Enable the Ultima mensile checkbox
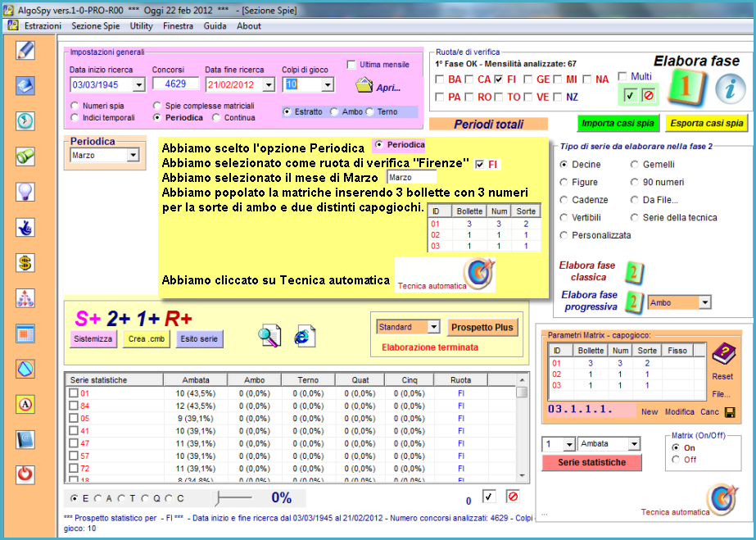This screenshot has width=756, height=540. (x=351, y=65)
